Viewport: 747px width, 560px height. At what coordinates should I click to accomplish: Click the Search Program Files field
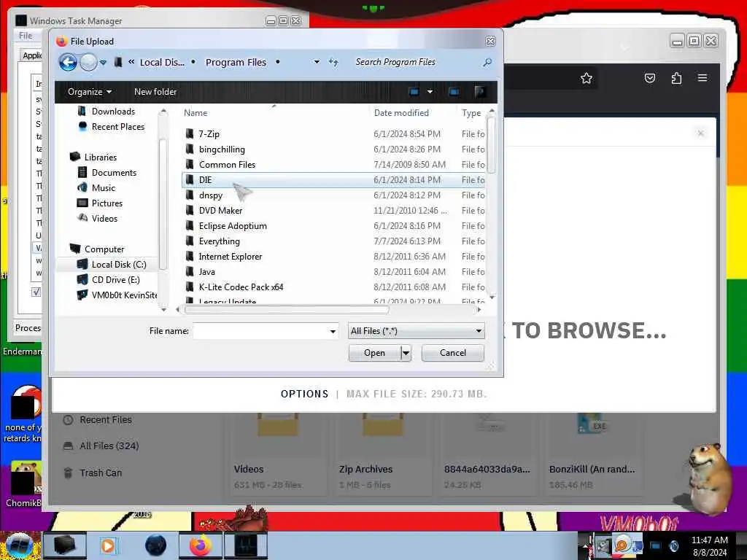coord(416,62)
